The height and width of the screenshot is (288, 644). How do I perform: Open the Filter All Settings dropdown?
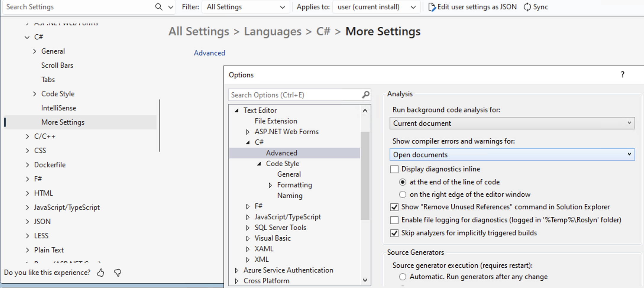[x=246, y=7]
